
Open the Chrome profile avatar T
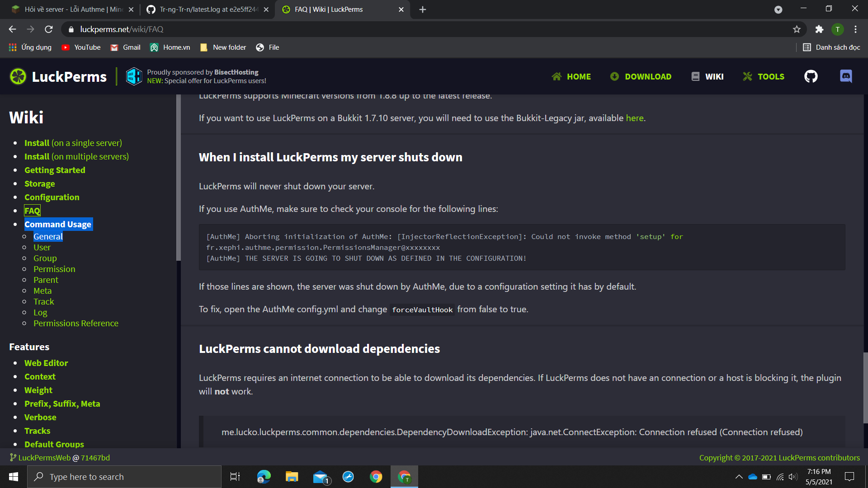click(x=837, y=29)
